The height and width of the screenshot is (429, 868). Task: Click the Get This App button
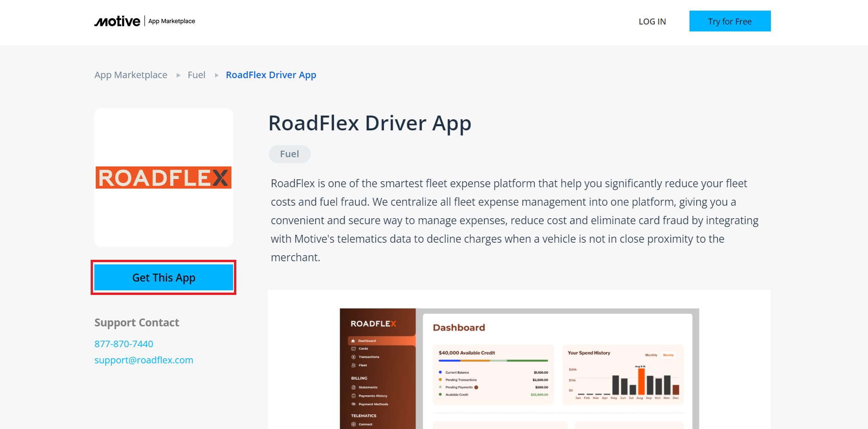pos(164,277)
